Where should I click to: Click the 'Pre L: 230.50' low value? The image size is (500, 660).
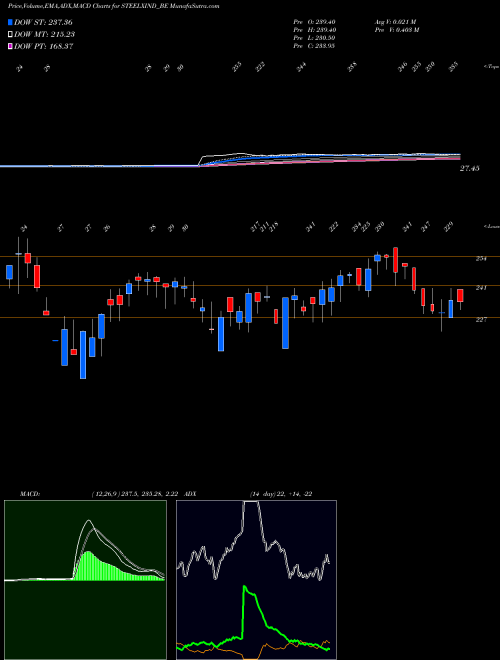coord(314,38)
